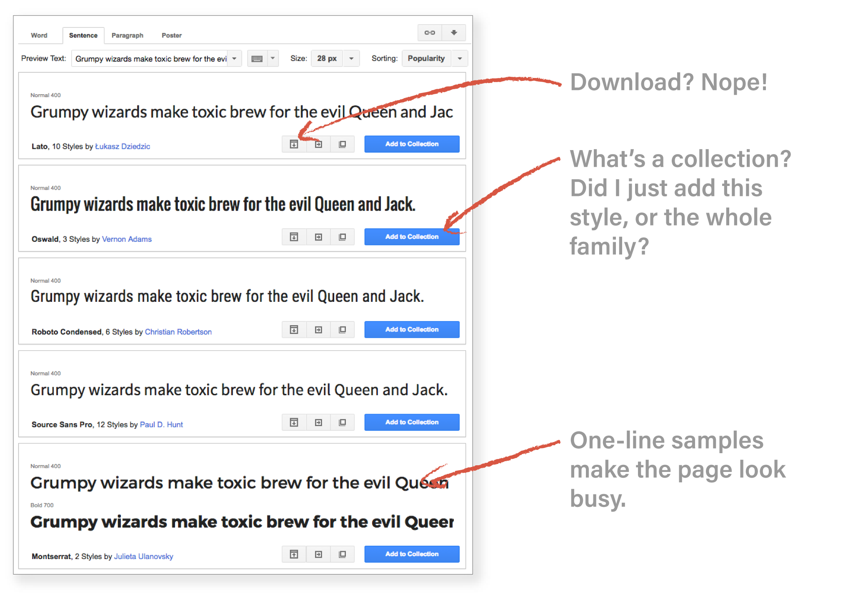Open all styles of Lato with the down-arrow box icon

(x=294, y=144)
